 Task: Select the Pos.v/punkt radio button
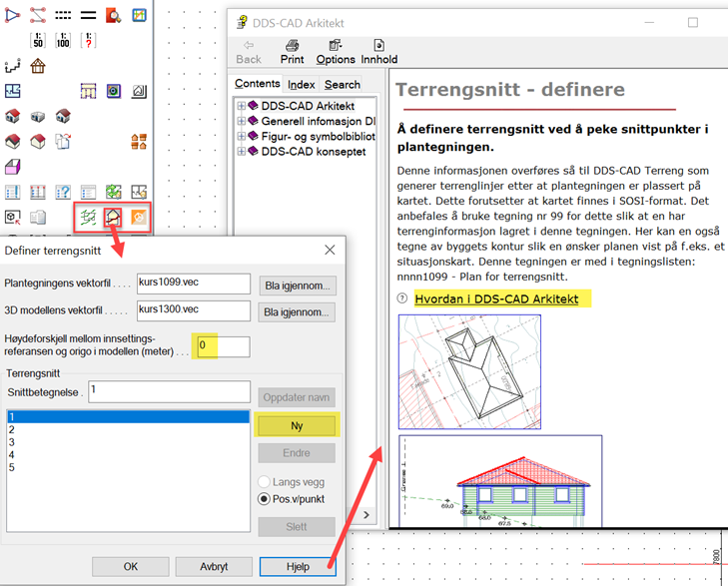(x=266, y=498)
